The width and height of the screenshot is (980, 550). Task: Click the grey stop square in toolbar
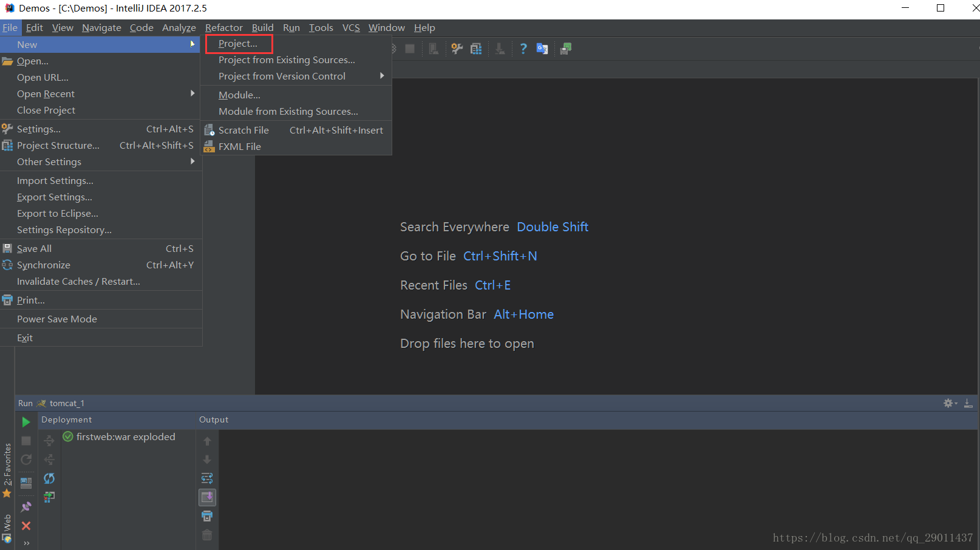[410, 49]
